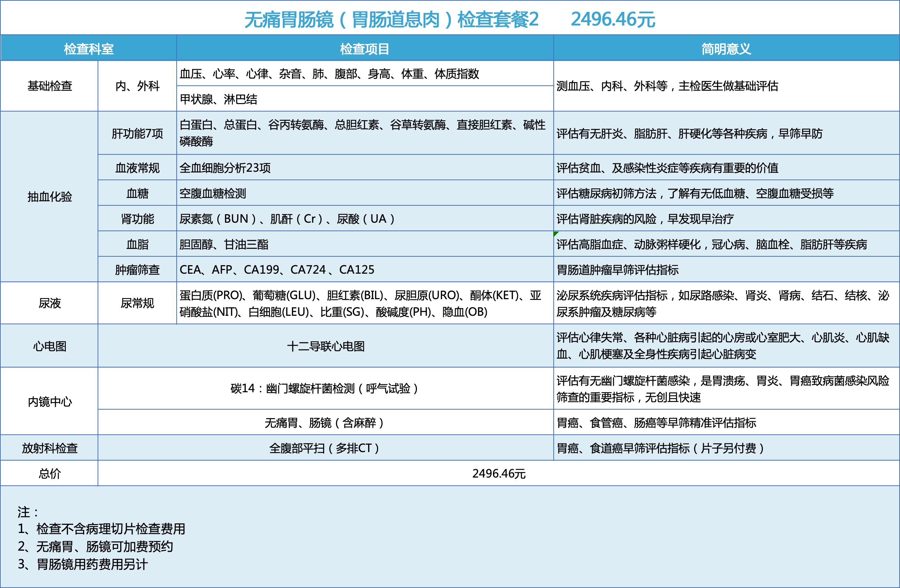
Task: Click 评估糖尿病初筛方法 description cell
Action: pyautogui.click(x=726, y=193)
